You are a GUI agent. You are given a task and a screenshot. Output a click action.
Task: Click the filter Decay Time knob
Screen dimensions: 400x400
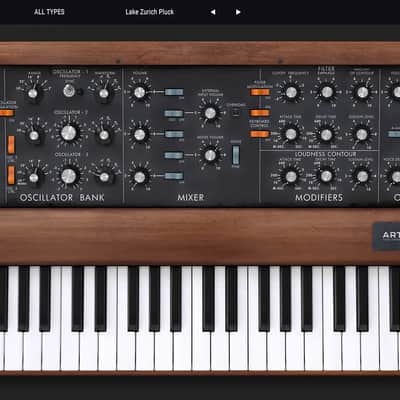(x=326, y=135)
